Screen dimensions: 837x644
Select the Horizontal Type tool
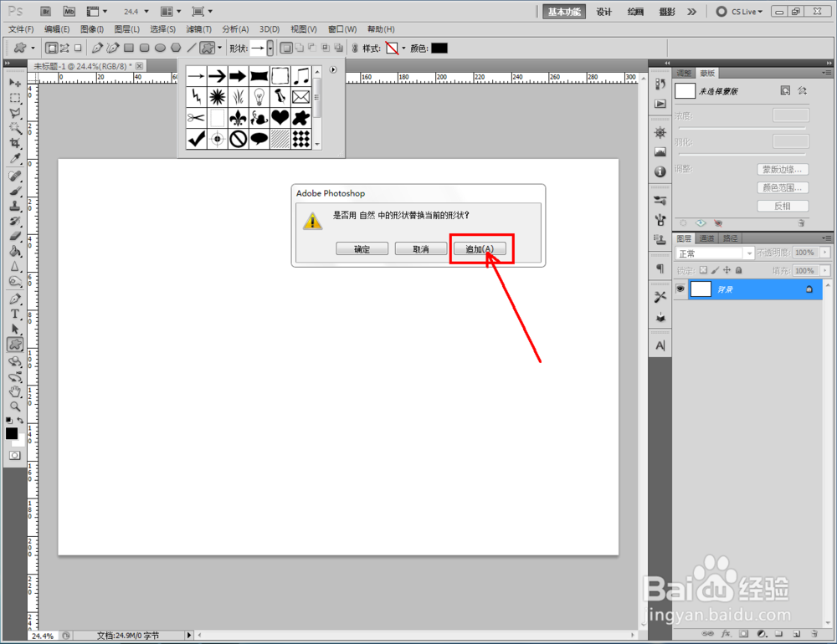(x=15, y=314)
